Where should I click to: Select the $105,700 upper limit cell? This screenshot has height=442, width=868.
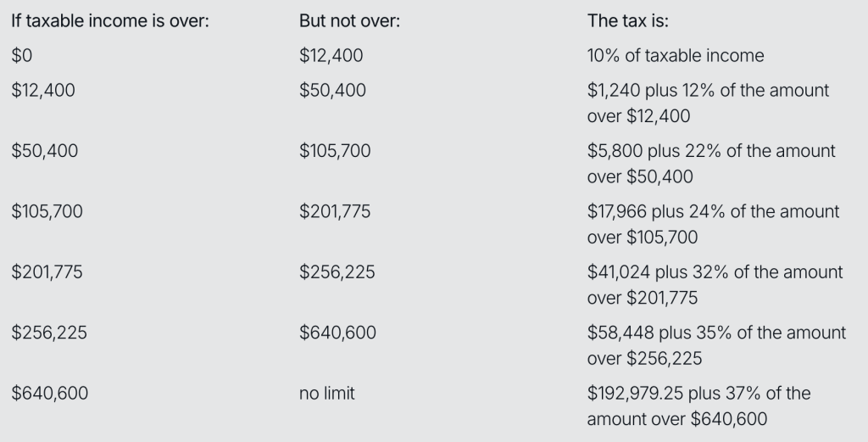(334, 151)
